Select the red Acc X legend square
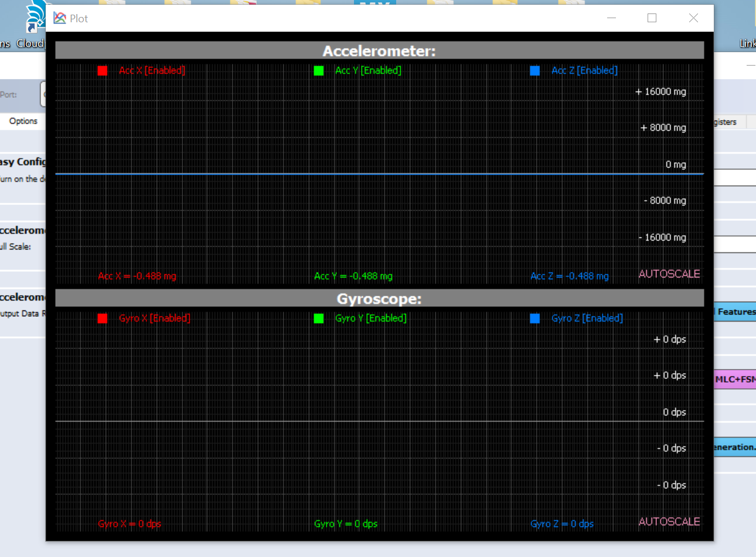The width and height of the screenshot is (756, 557). coord(103,70)
